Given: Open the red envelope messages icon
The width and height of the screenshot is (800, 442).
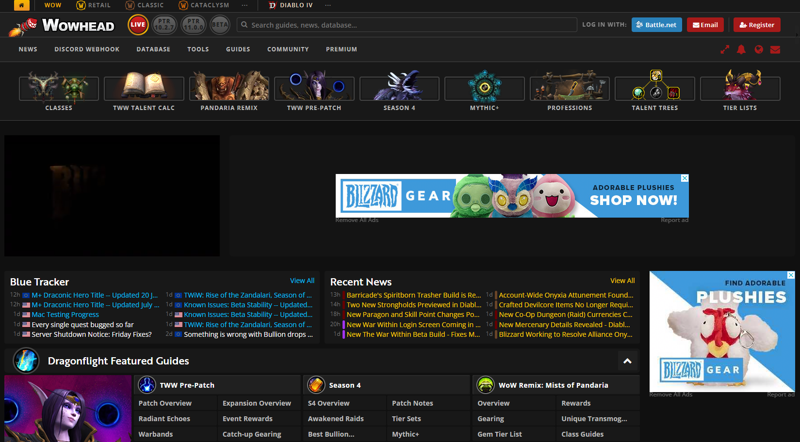Looking at the screenshot, I should 775,50.
